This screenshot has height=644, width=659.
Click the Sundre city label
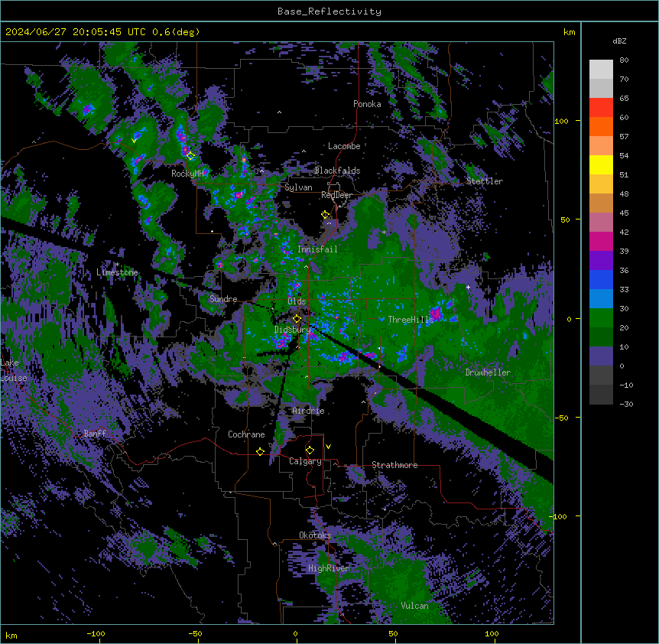click(223, 299)
